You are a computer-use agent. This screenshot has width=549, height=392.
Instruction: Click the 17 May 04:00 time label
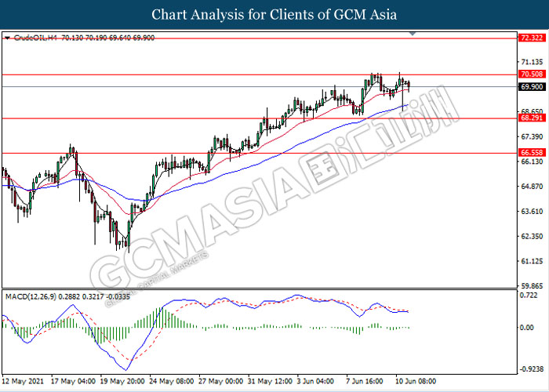tap(73, 381)
